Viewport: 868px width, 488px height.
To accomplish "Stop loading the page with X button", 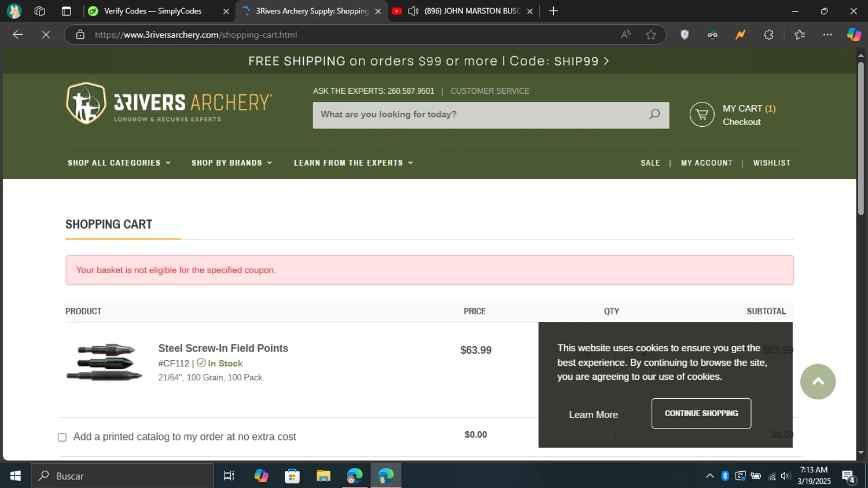I will coord(46,35).
